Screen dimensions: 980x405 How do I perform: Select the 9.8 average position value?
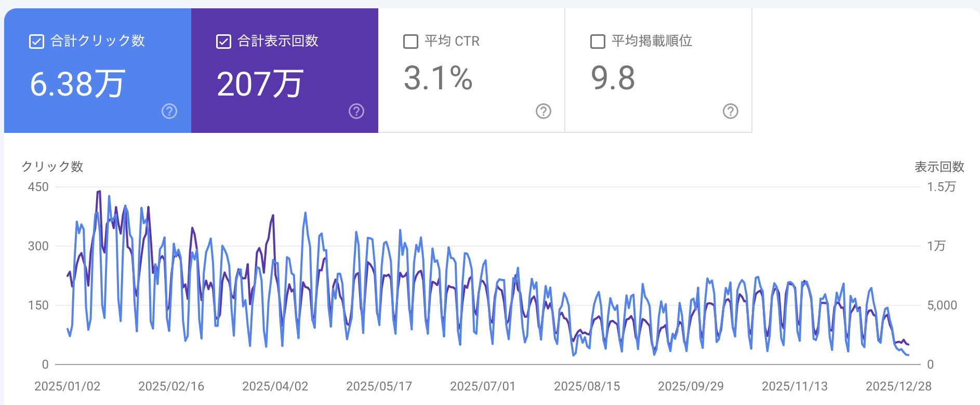coord(613,78)
